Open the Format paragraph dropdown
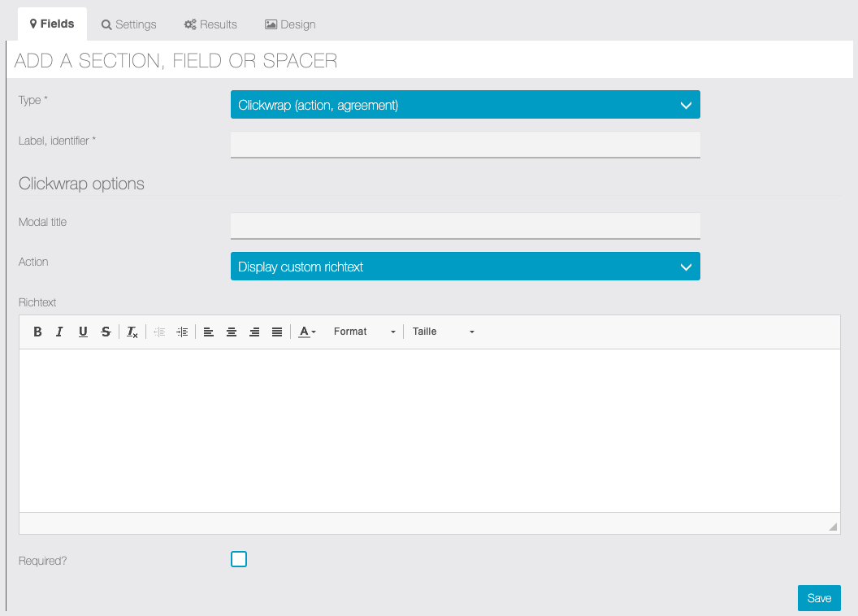Image resolution: width=858 pixels, height=616 pixels. tap(364, 332)
